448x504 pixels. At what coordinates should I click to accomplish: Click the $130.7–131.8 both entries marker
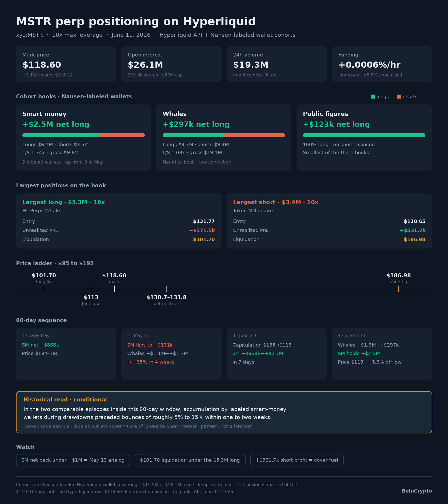click(x=167, y=289)
